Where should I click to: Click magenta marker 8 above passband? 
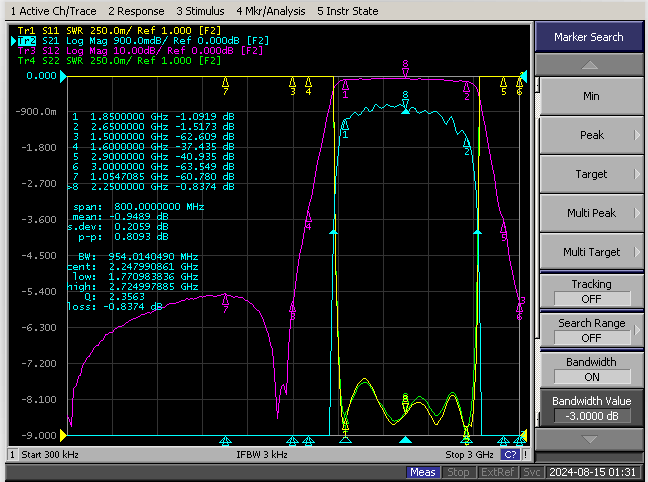point(405,69)
